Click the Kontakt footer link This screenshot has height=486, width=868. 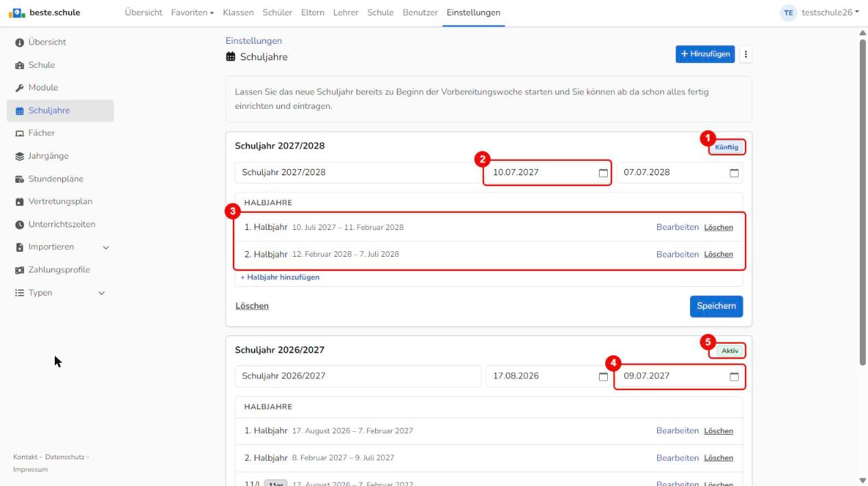point(25,457)
